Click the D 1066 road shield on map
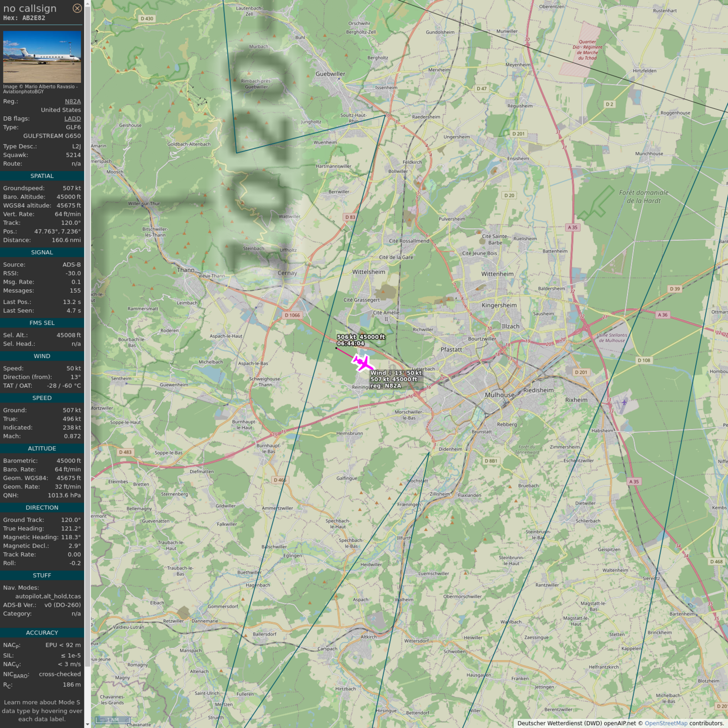The width and height of the screenshot is (728, 728). 292,315
